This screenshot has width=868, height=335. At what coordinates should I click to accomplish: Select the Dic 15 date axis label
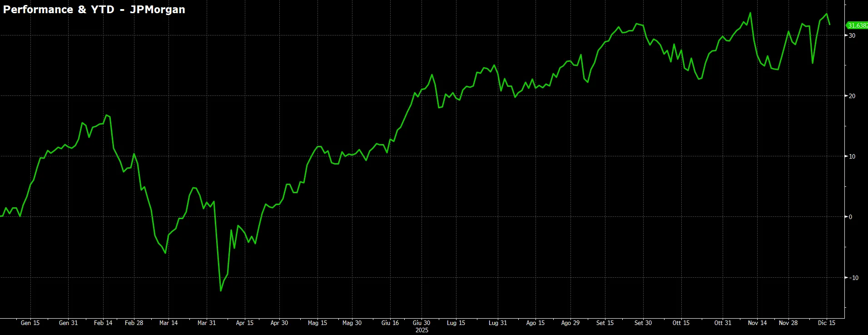827,323
